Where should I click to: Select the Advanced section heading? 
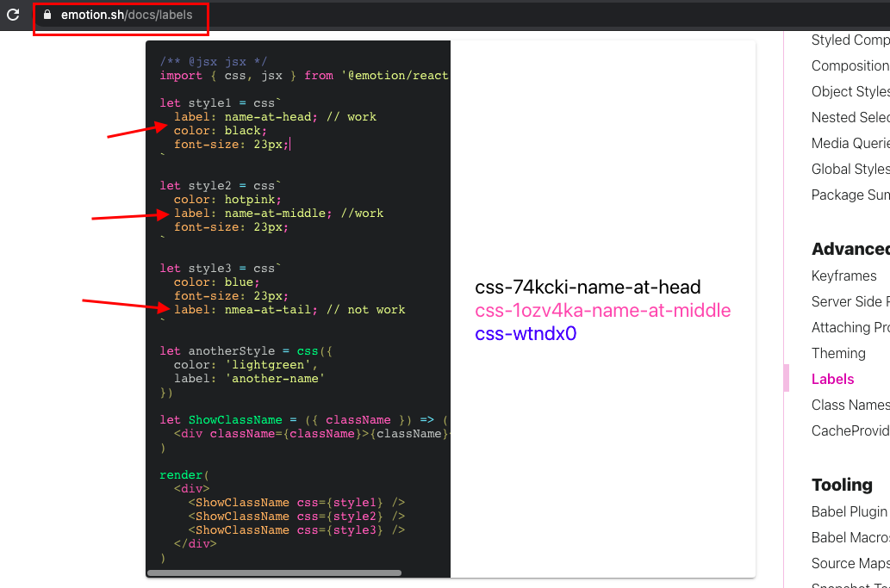point(850,249)
